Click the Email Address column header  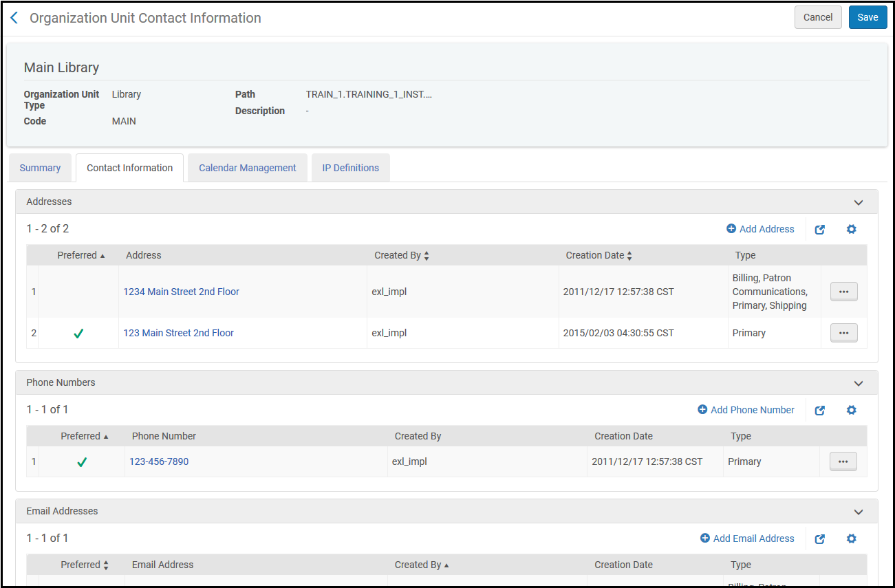(x=162, y=565)
